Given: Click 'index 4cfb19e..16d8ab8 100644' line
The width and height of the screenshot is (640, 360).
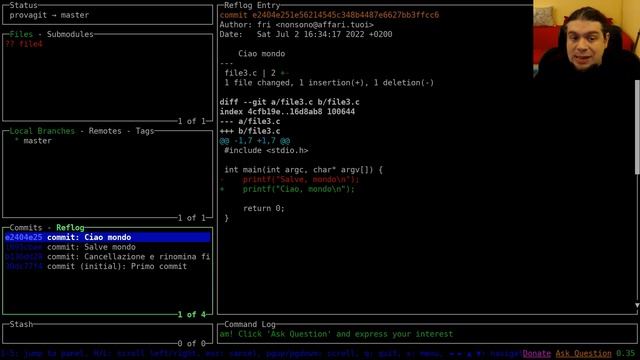Looking at the screenshot, I should pos(287,112).
